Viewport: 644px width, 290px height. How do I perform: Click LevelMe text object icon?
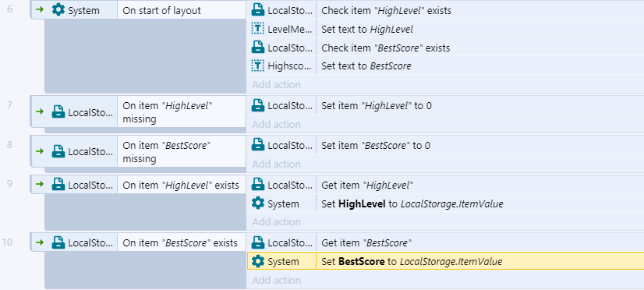pyautogui.click(x=258, y=29)
